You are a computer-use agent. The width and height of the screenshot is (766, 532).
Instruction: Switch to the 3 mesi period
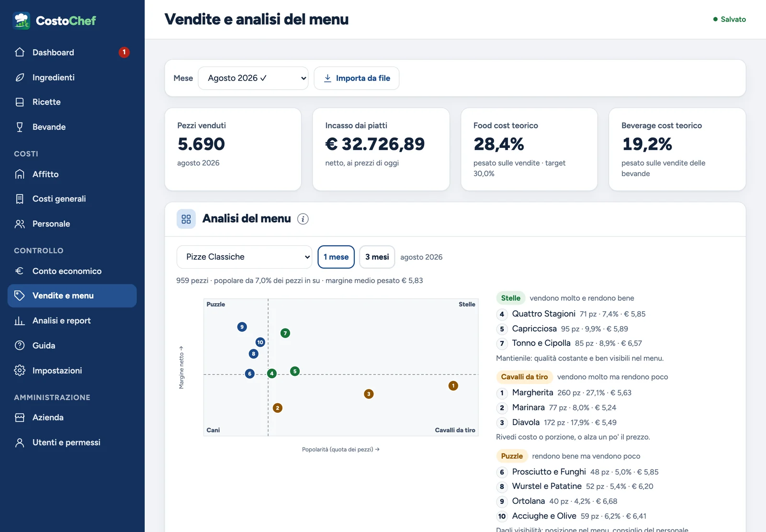[x=377, y=257]
